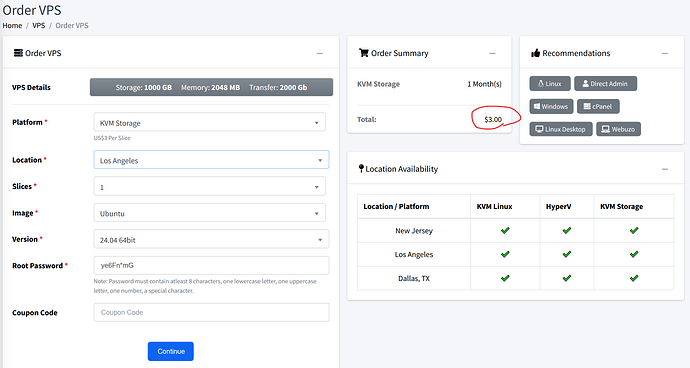Go to Home breadcrumb link
The width and height of the screenshot is (690, 368).
pyautogui.click(x=12, y=26)
